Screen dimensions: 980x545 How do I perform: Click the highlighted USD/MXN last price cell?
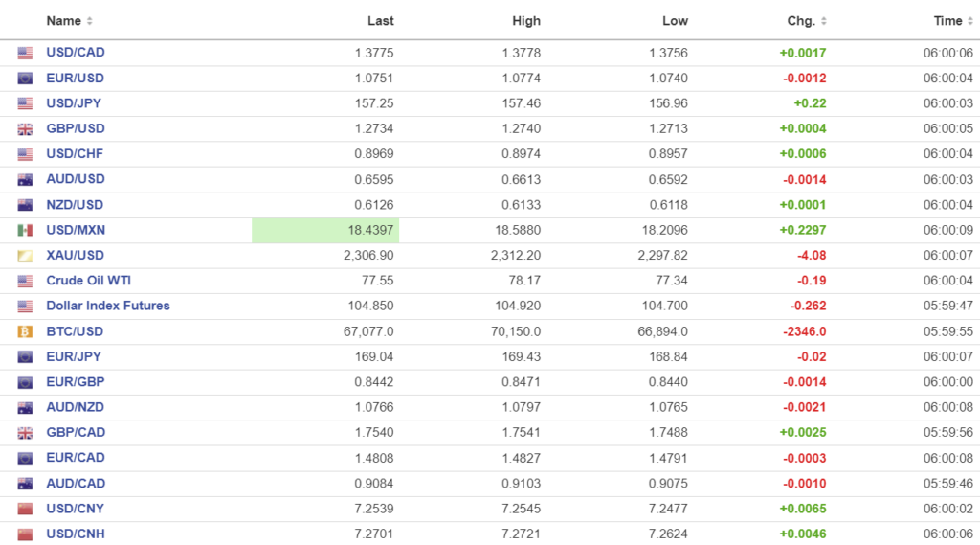tap(325, 230)
